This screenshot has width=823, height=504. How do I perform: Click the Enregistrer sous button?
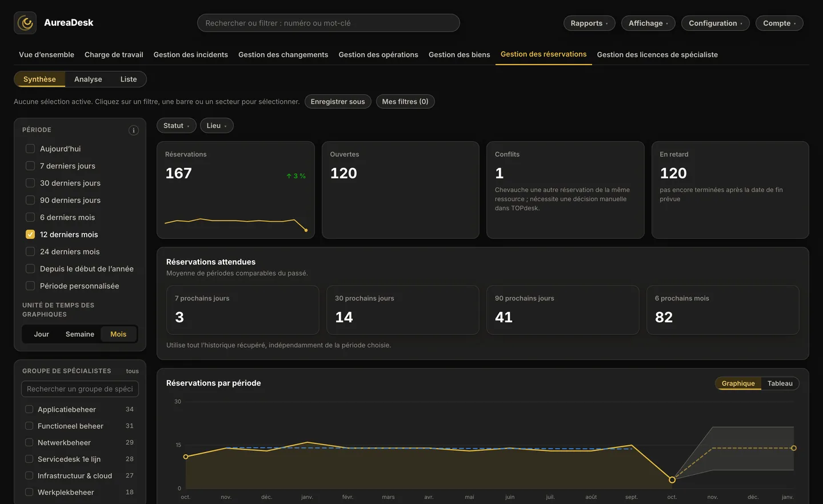coord(338,102)
